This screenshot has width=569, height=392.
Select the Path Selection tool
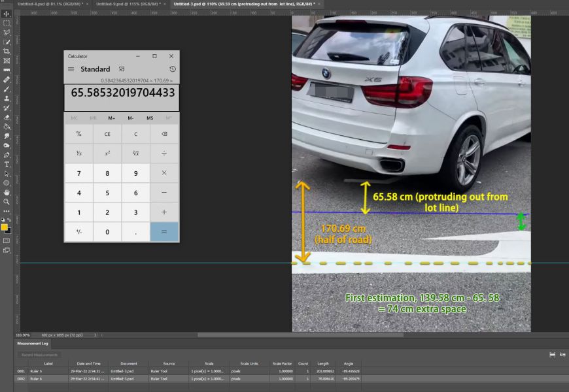pyautogui.click(x=7, y=174)
